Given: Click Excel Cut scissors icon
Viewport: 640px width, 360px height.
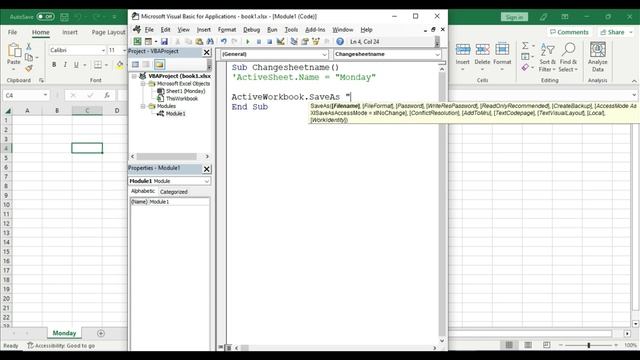Looking at the screenshot, I should 29,47.
